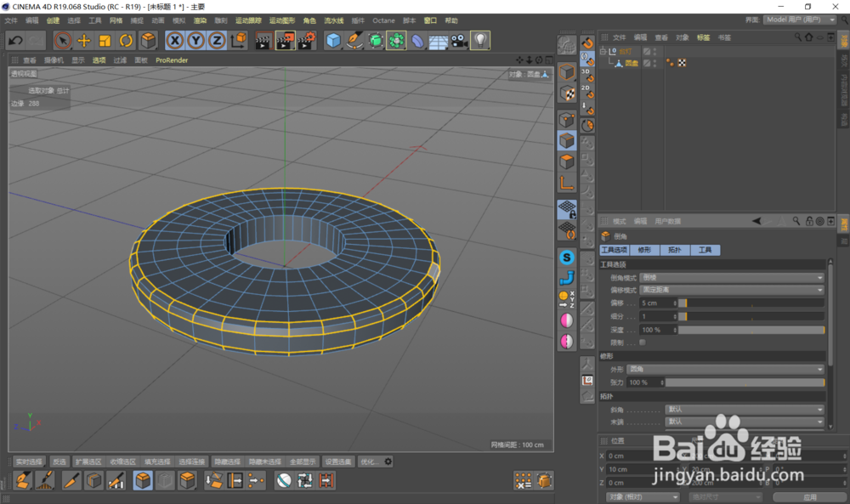
Task: Adjust the 偏移 slider
Action: click(751, 303)
